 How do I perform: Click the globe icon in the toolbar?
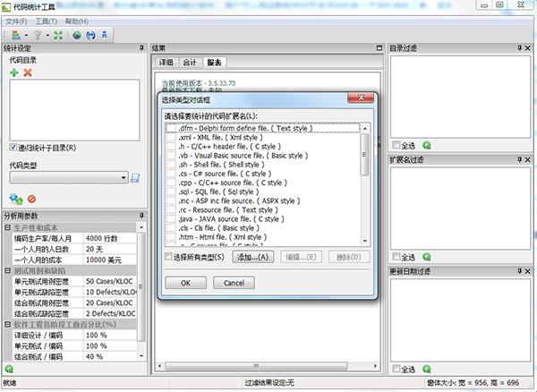[x=77, y=34]
